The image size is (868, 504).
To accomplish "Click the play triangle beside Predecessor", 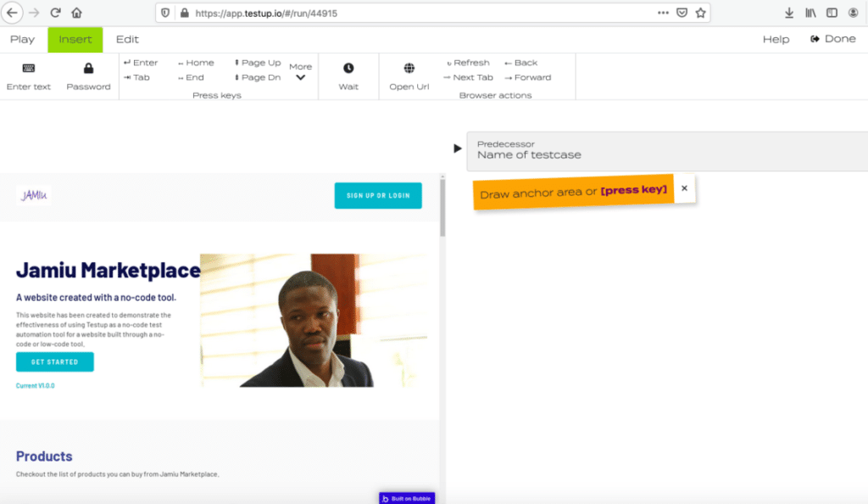I will (x=457, y=148).
